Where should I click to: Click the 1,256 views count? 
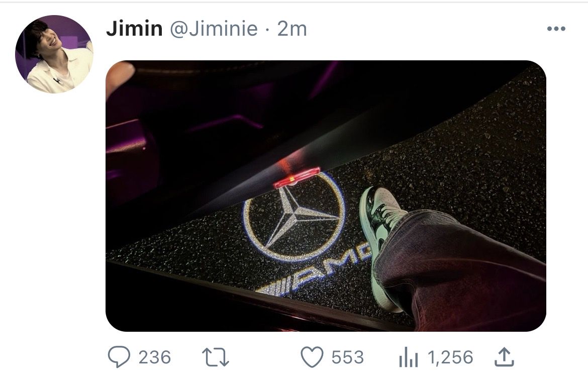450,357
